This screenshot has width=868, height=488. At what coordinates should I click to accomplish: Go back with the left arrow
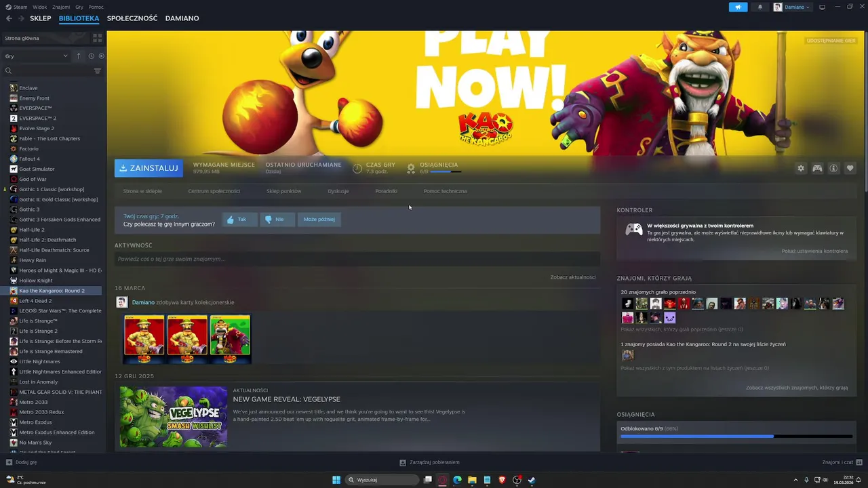pos(9,18)
